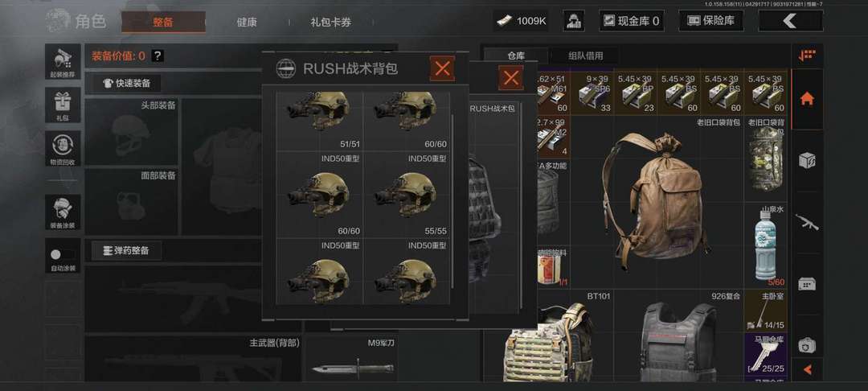
Task: Open the 装备涂装 equipment skin icon
Action: point(63,212)
